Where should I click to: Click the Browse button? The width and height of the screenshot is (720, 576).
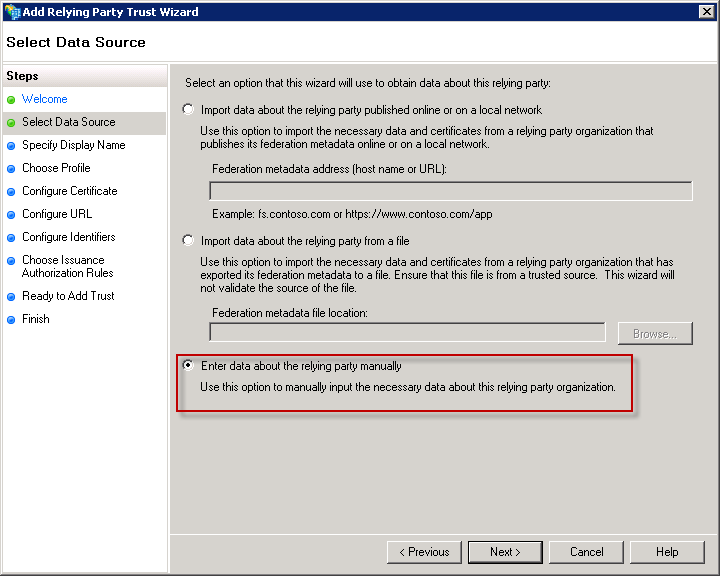click(x=655, y=333)
